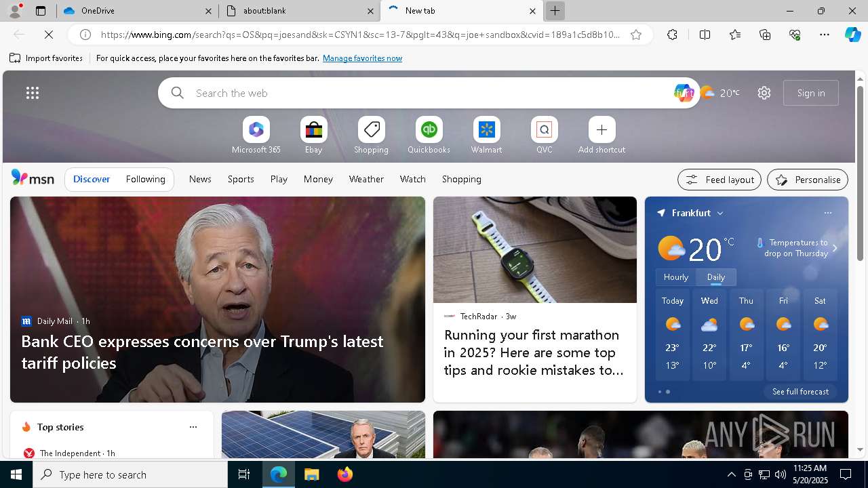The height and width of the screenshot is (488, 868).
Task: Click the Personalise button
Action: coord(808,180)
